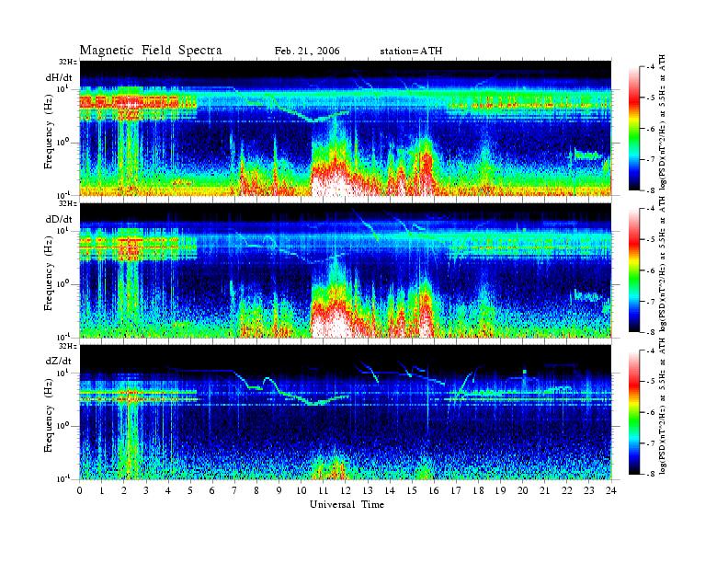Click the dZ/dt panel color bar
Viewport: 728px width, 563px height.
(634, 412)
